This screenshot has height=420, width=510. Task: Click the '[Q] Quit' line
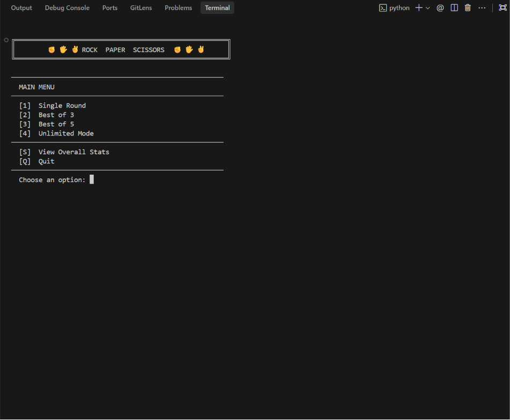[37, 161]
